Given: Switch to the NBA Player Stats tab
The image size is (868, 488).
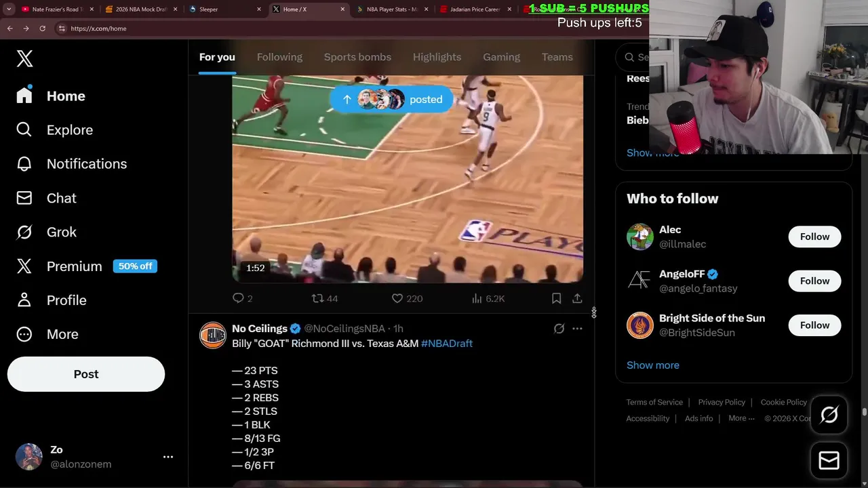Looking at the screenshot, I should click(x=392, y=9).
